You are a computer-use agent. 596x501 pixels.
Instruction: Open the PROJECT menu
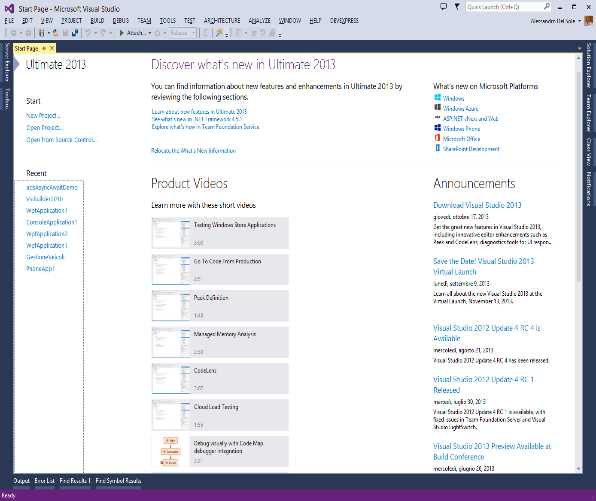tap(71, 21)
